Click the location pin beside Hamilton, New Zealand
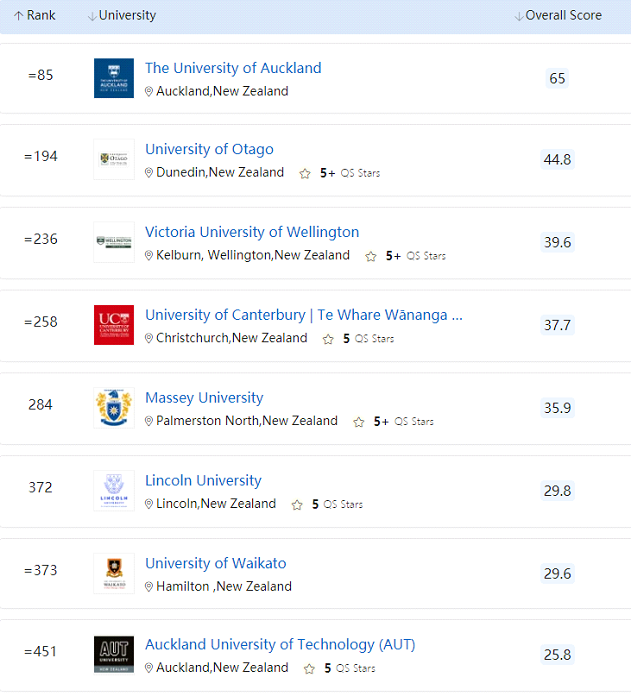The height and width of the screenshot is (694, 640). [149, 587]
